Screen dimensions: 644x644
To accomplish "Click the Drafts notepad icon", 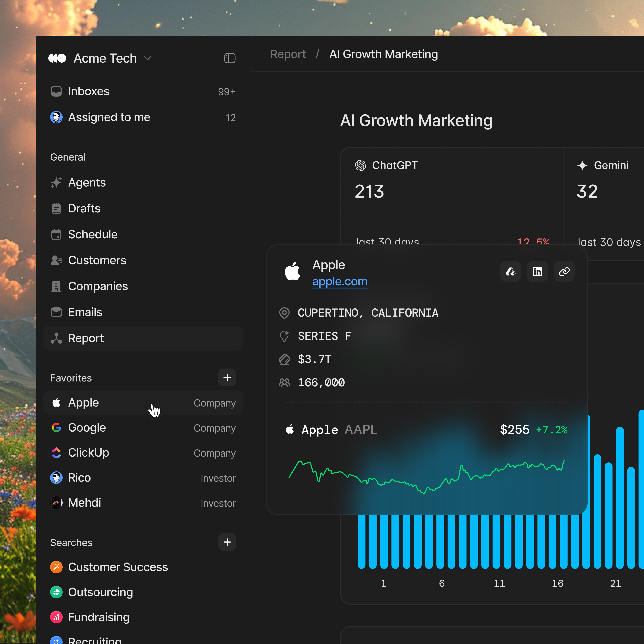I will click(x=56, y=209).
